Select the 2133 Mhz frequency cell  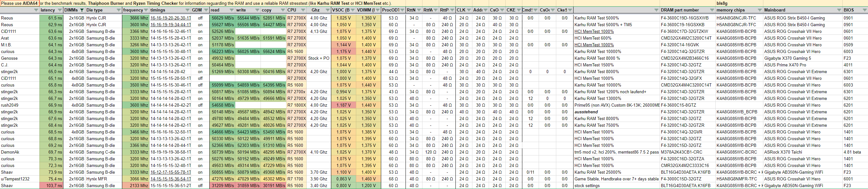pyautogui.click(x=136, y=185)
